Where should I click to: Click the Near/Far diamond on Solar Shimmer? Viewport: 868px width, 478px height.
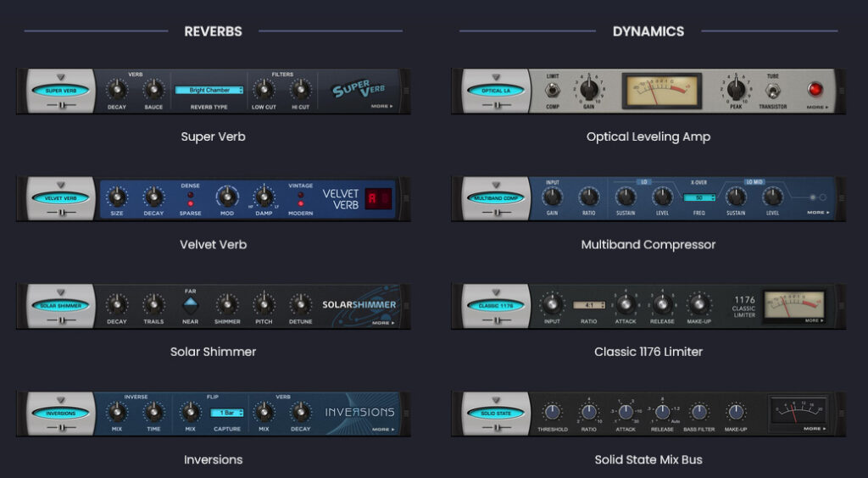click(x=190, y=305)
